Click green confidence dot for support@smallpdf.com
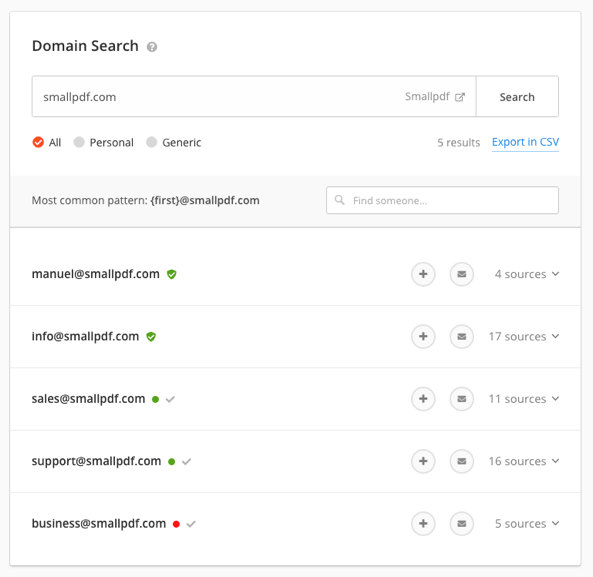The width and height of the screenshot is (593, 577). pyautogui.click(x=172, y=462)
